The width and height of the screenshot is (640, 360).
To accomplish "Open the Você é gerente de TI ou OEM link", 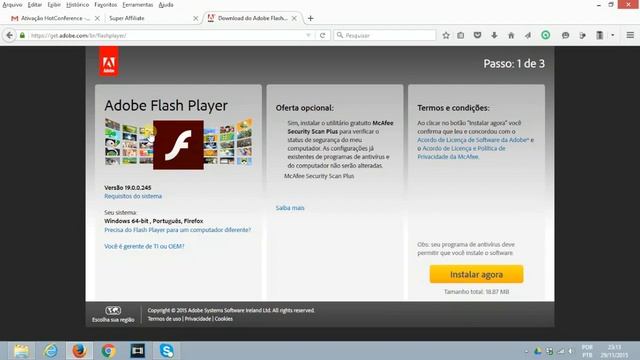I will click(x=144, y=246).
